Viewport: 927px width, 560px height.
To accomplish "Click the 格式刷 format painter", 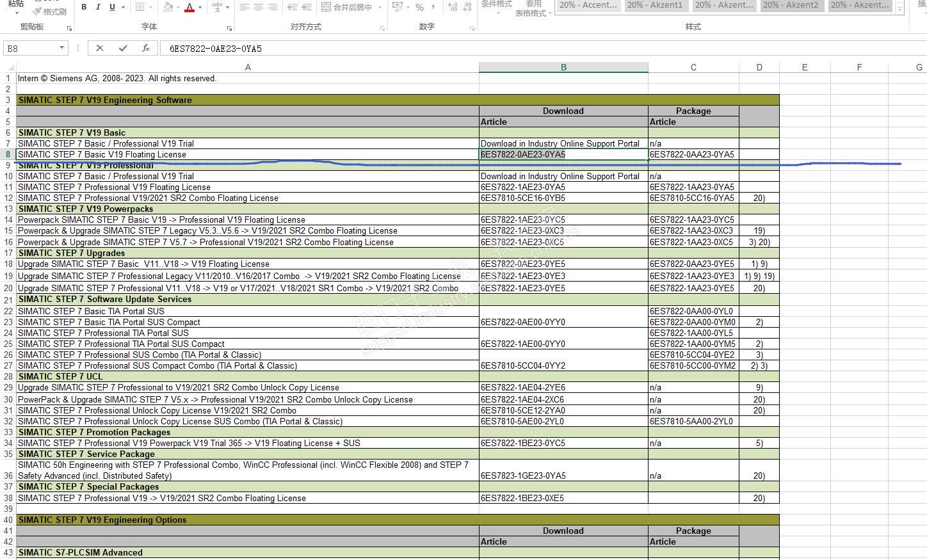I will (50, 12).
